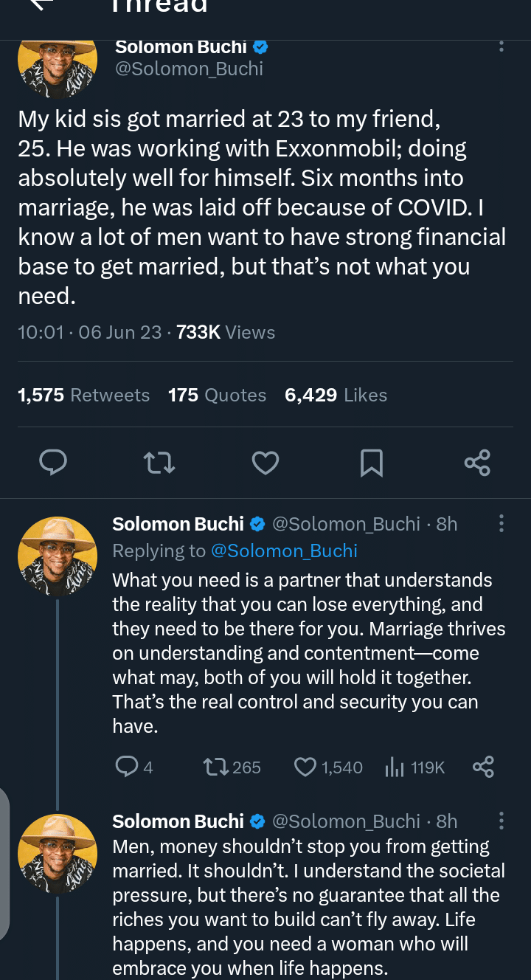Retweet the main Solomon Buchi tweet

coord(159,463)
